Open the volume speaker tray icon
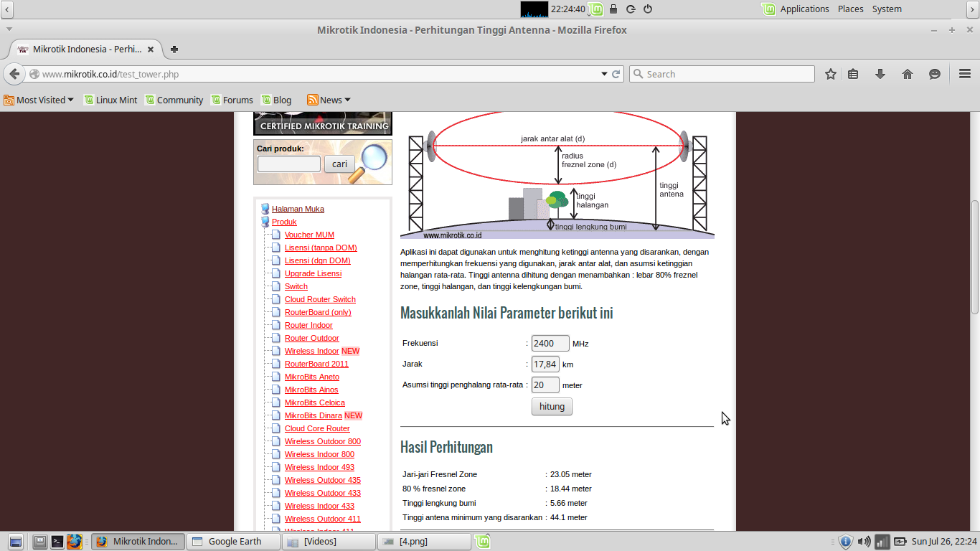The height and width of the screenshot is (551, 980). [864, 542]
